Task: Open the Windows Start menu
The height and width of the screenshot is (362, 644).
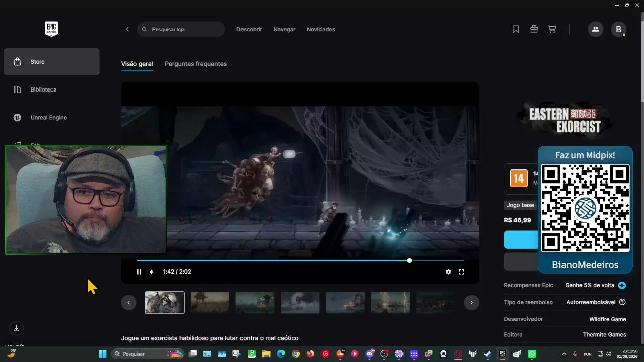Action: click(x=103, y=354)
